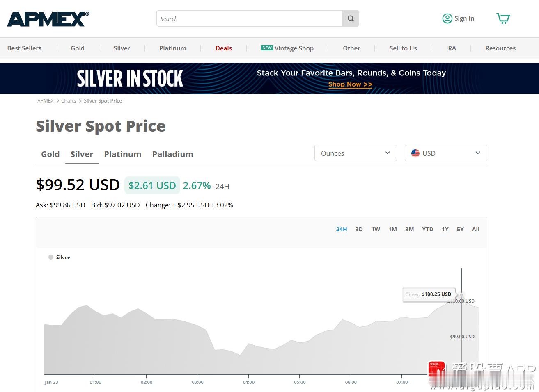Open the Ounces unit dropdown

pos(356,153)
